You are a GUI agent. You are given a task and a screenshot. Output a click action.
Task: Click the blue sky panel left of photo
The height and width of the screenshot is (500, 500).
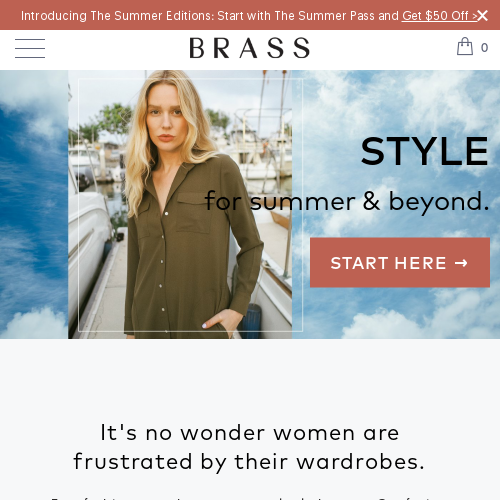tap(34, 204)
